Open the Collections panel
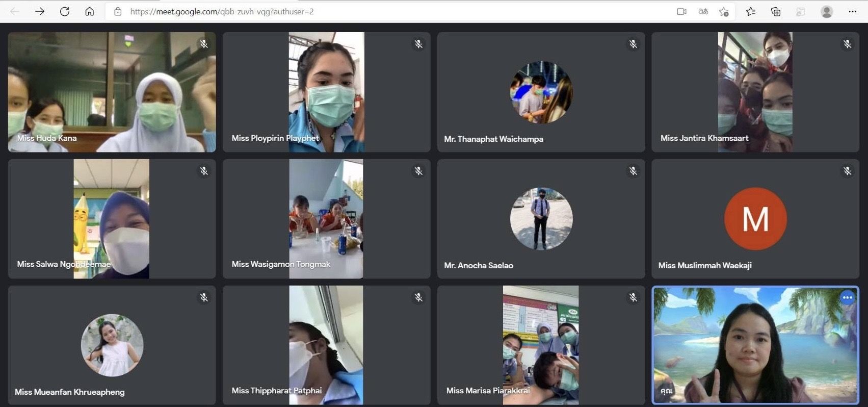Viewport: 868px width, 407px height. click(776, 11)
